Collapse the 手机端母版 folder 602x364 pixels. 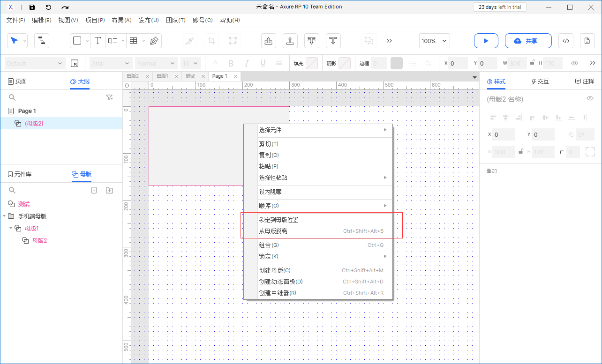pos(4,216)
